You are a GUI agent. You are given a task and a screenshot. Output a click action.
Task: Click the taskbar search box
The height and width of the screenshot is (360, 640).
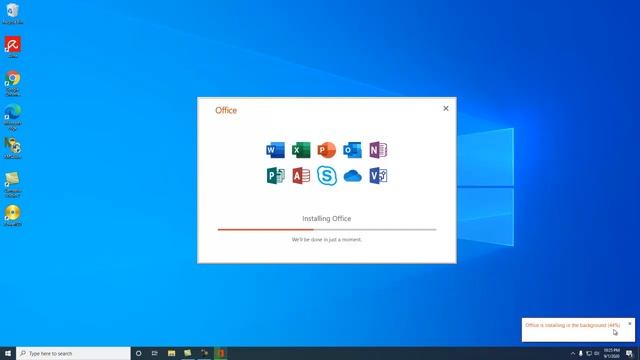point(73,353)
